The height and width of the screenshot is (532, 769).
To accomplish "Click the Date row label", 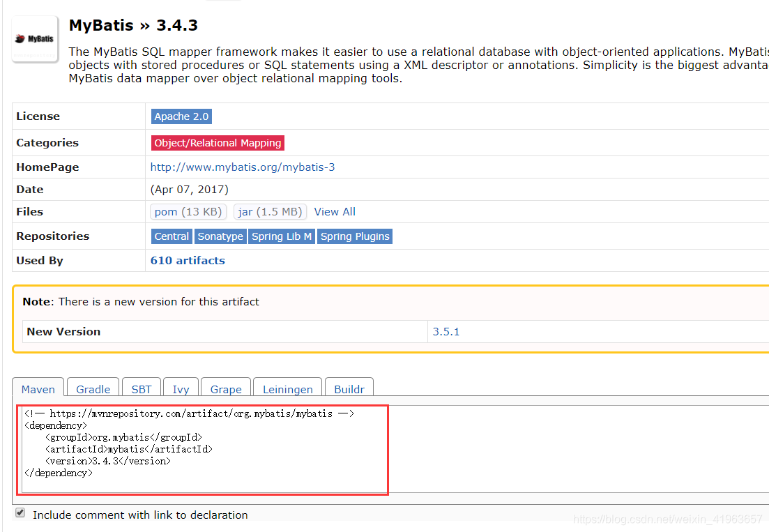I will point(30,189).
